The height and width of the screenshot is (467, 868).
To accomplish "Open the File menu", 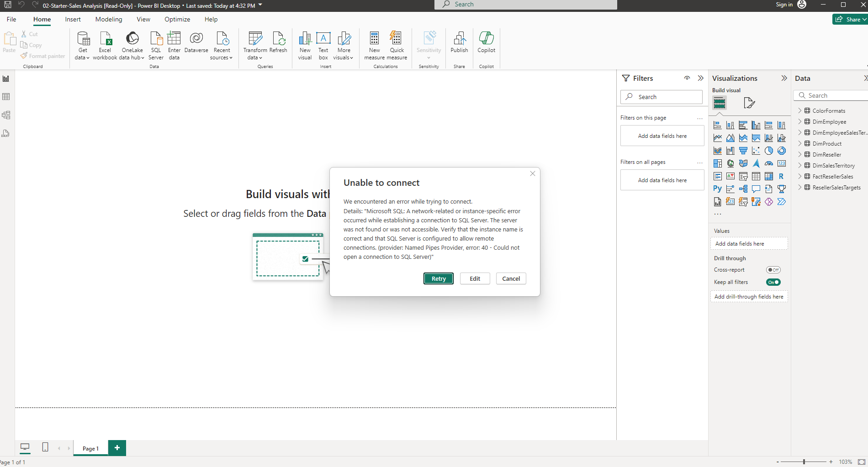I will [11, 19].
